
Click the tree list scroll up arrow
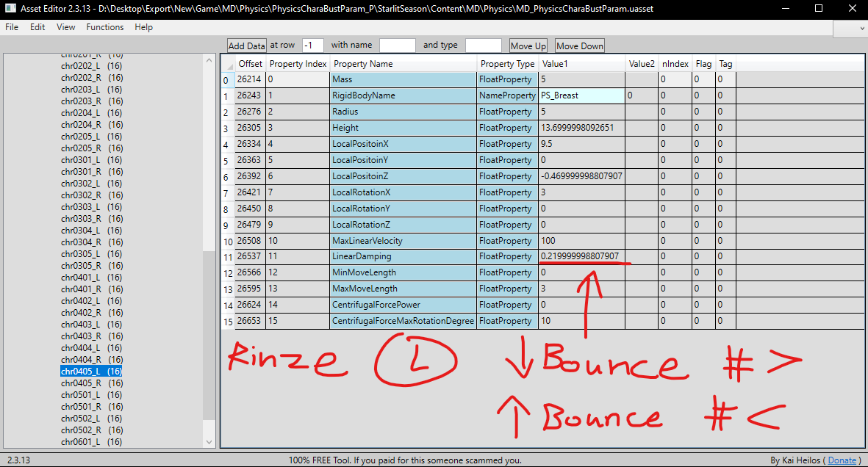209,59
